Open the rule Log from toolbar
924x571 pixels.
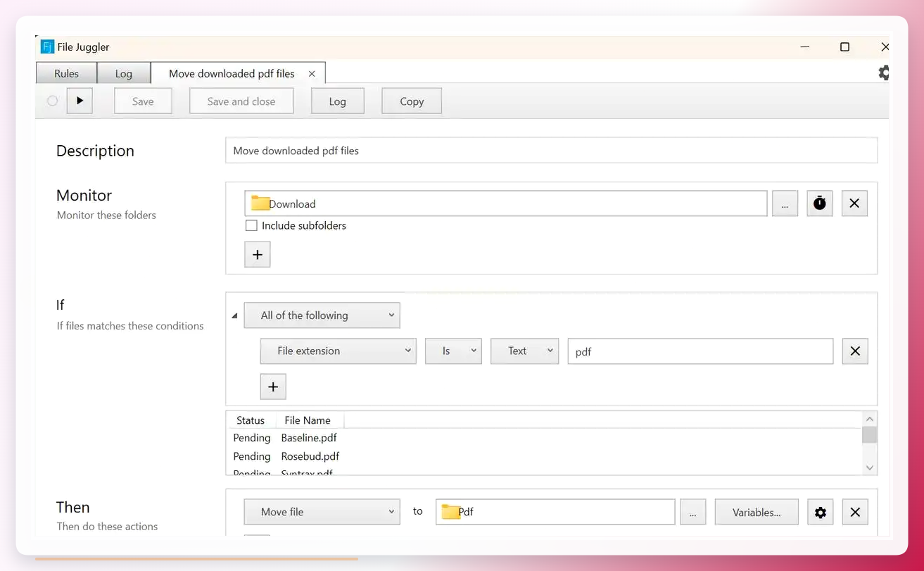click(338, 101)
